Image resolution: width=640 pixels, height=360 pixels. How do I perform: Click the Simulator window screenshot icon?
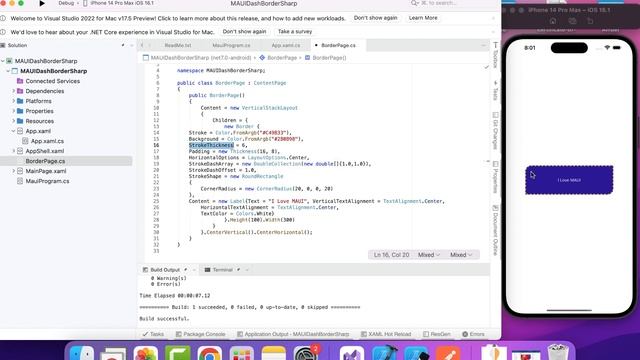click(x=572, y=21)
